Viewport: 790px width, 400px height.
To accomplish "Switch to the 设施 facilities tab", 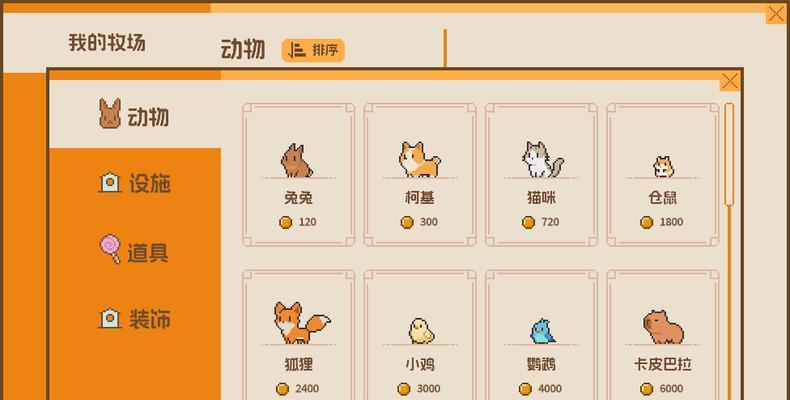I will click(135, 182).
